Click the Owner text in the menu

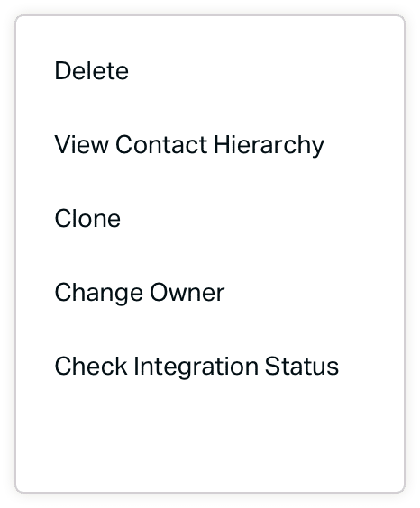point(187,293)
